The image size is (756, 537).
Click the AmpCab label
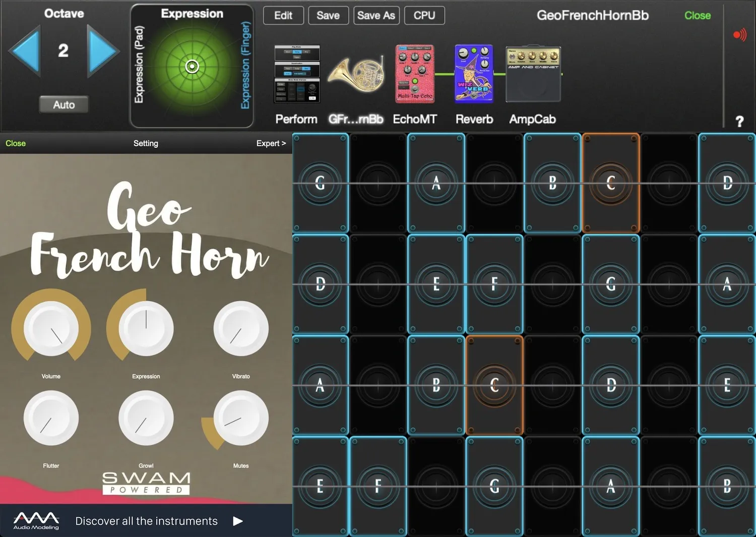click(x=532, y=119)
